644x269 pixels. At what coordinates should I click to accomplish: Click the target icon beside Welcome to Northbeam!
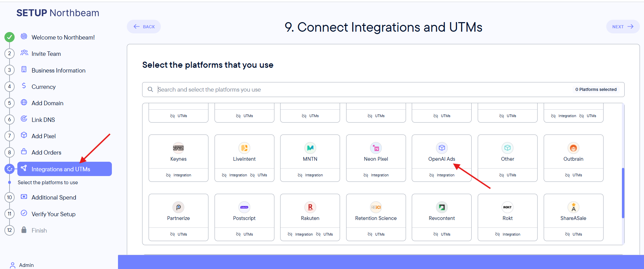(24, 36)
